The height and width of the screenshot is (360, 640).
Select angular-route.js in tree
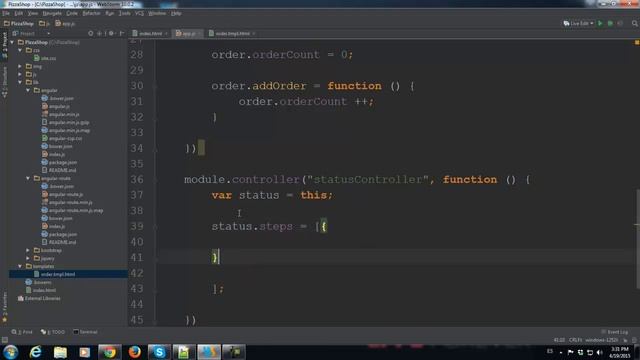pos(62,194)
